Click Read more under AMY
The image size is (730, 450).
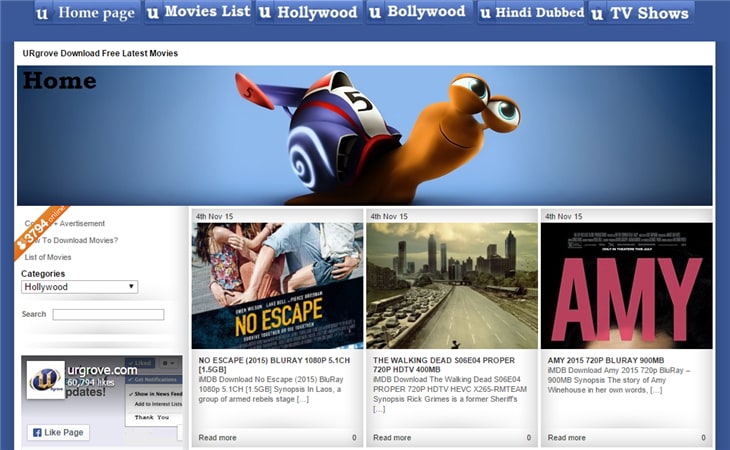tap(567, 437)
